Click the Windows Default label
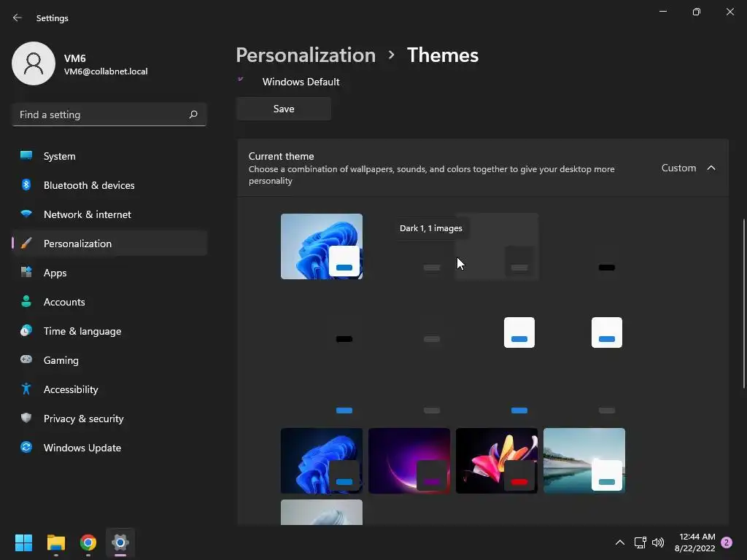 (301, 82)
